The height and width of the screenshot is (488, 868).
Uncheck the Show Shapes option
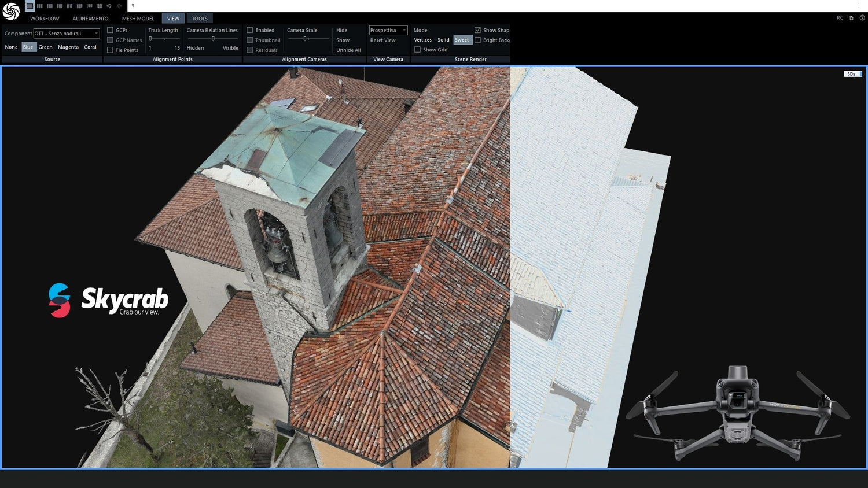pyautogui.click(x=478, y=30)
